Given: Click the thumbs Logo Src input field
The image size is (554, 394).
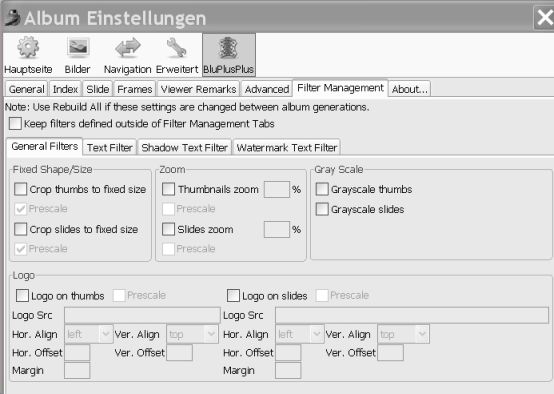Looking at the screenshot, I should pyautogui.click(x=142, y=315).
